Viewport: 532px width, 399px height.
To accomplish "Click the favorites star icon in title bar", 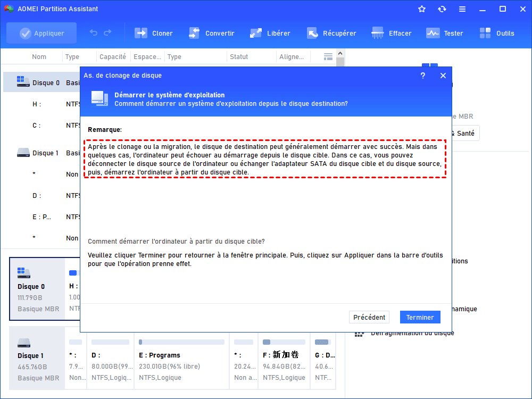I will [422, 9].
